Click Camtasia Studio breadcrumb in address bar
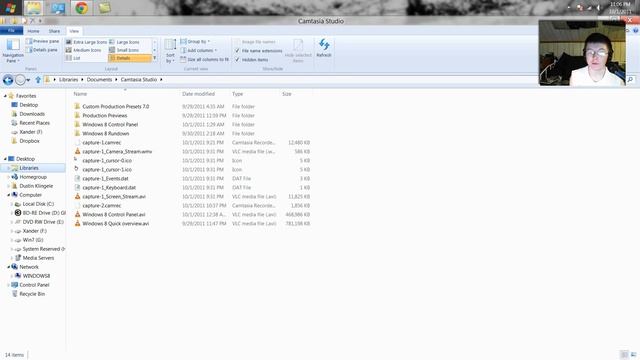The width and height of the screenshot is (640, 360). 139,80
